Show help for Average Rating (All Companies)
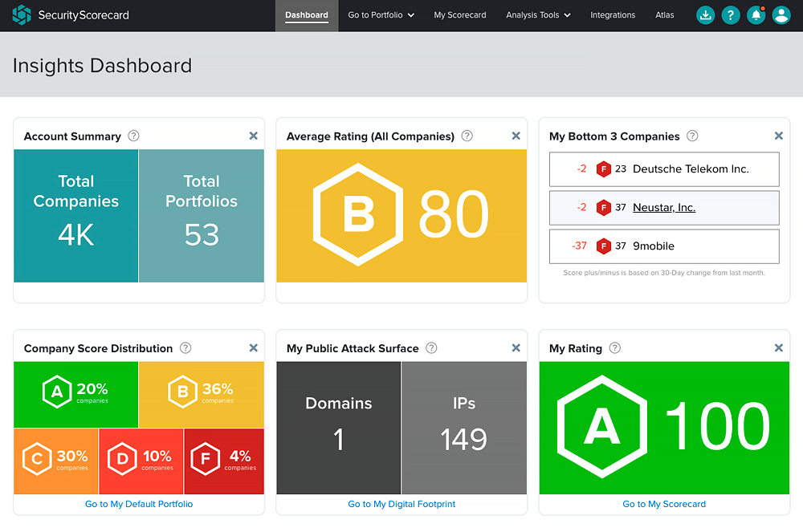 (467, 136)
